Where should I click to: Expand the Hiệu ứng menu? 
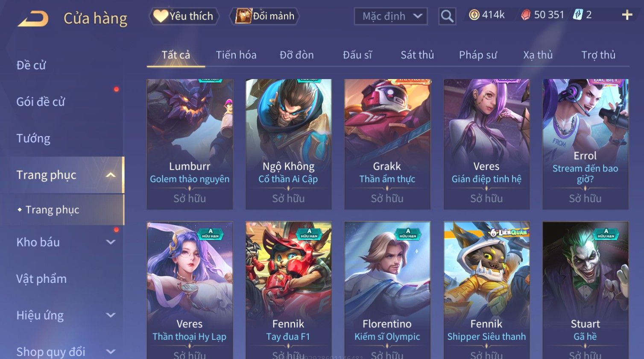coord(111,315)
